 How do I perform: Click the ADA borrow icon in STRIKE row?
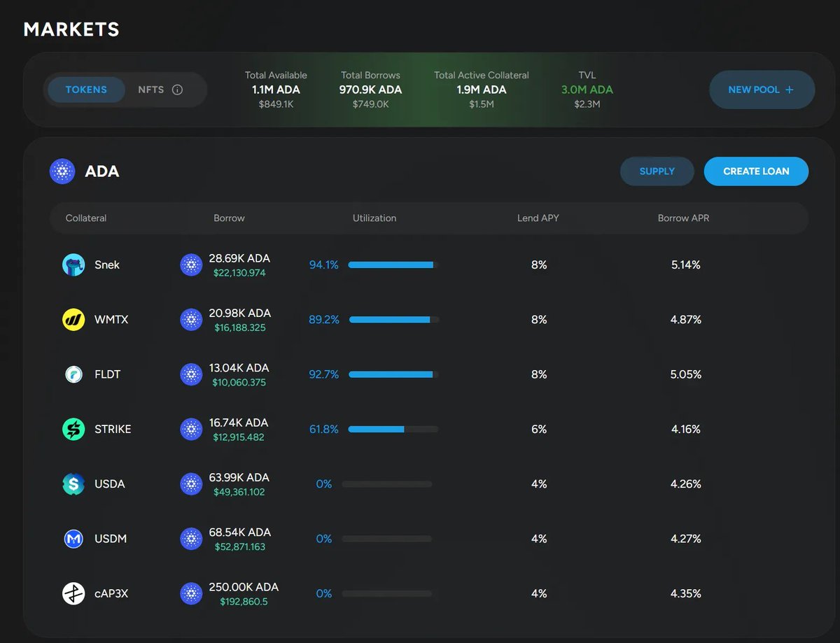191,429
